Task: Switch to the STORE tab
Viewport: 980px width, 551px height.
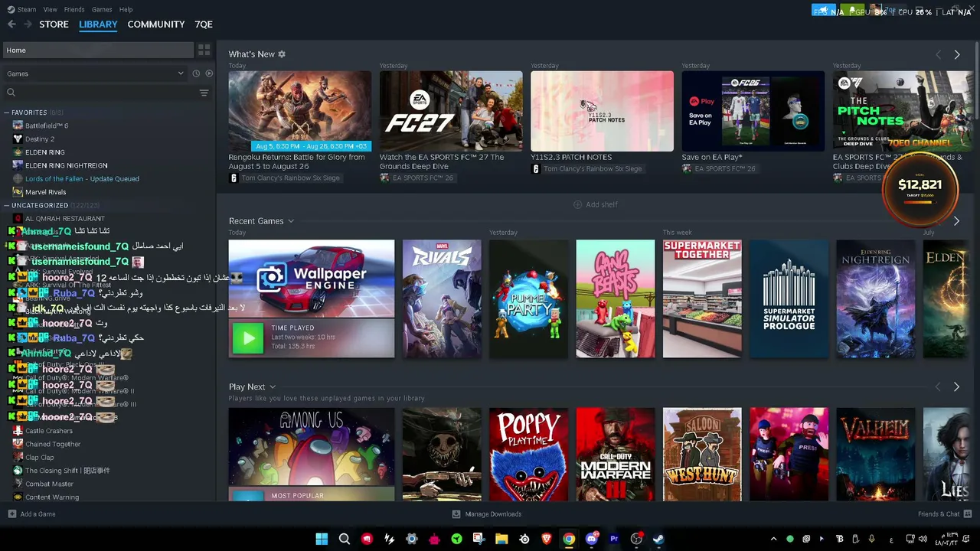Action: pos(54,24)
